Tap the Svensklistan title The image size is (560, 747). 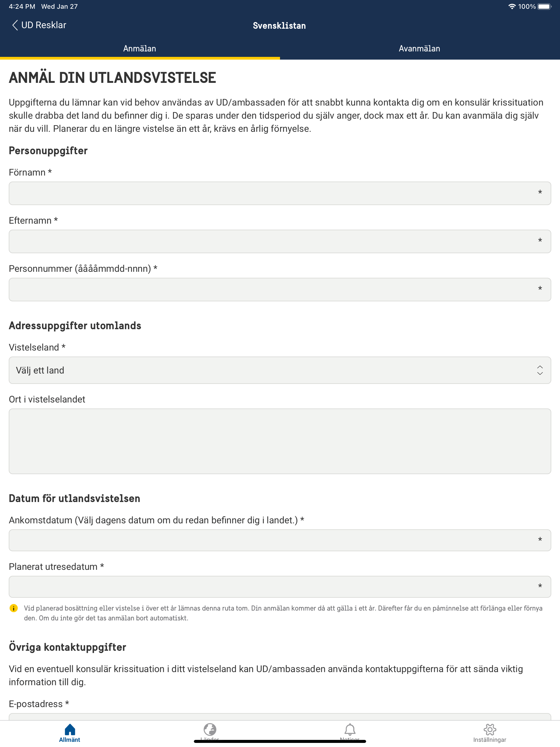tap(280, 25)
